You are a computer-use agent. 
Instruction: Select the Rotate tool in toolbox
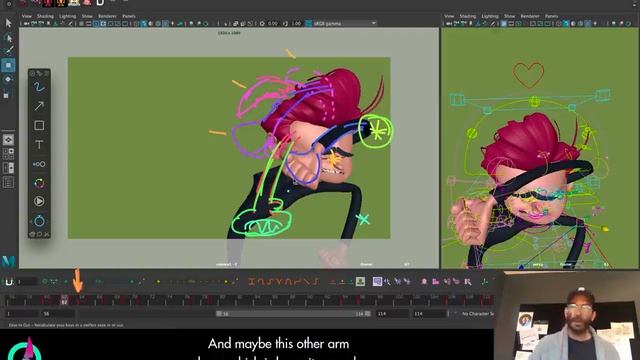tap(8, 79)
